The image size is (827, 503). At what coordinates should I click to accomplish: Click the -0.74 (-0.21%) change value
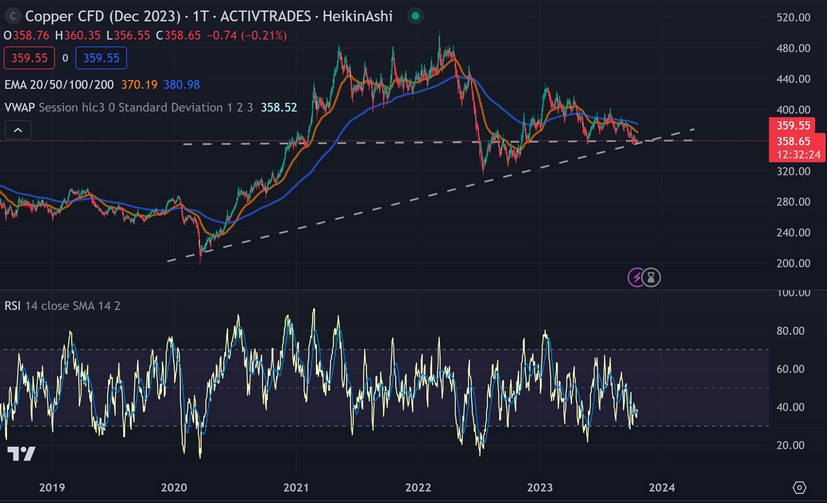[247, 35]
